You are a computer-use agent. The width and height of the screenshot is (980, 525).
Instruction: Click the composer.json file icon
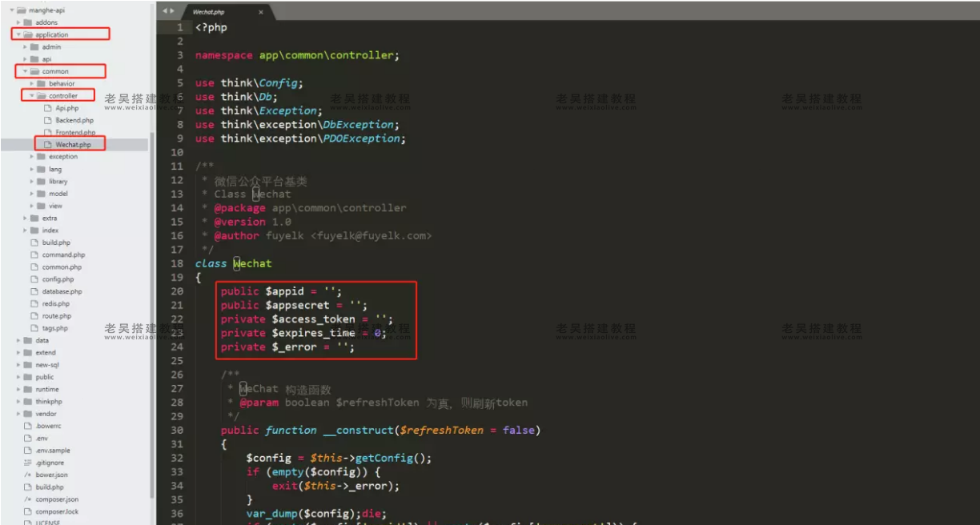(x=27, y=499)
